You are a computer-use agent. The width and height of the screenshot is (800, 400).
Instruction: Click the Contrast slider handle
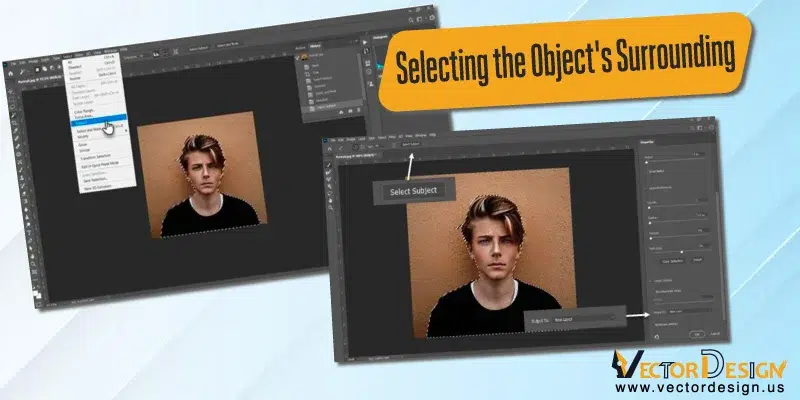pos(651,238)
